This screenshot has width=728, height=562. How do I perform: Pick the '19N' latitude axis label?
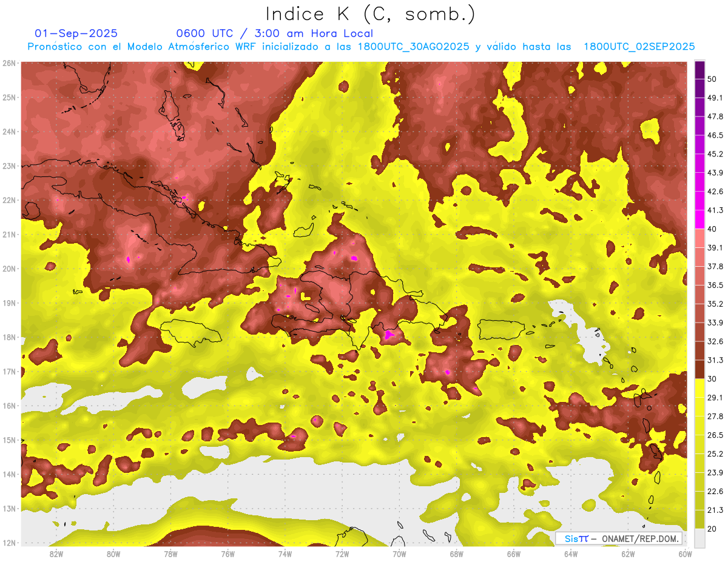9,303
